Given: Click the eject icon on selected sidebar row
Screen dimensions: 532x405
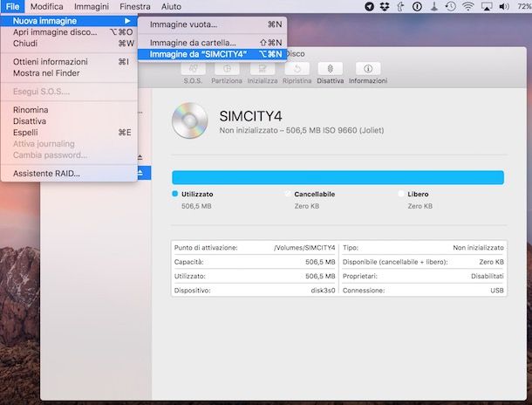Looking at the screenshot, I should pos(140,173).
